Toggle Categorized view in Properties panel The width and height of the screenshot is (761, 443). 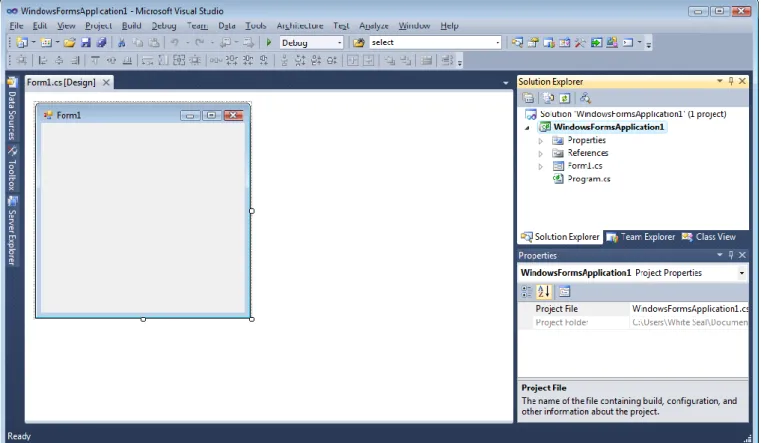coord(527,291)
